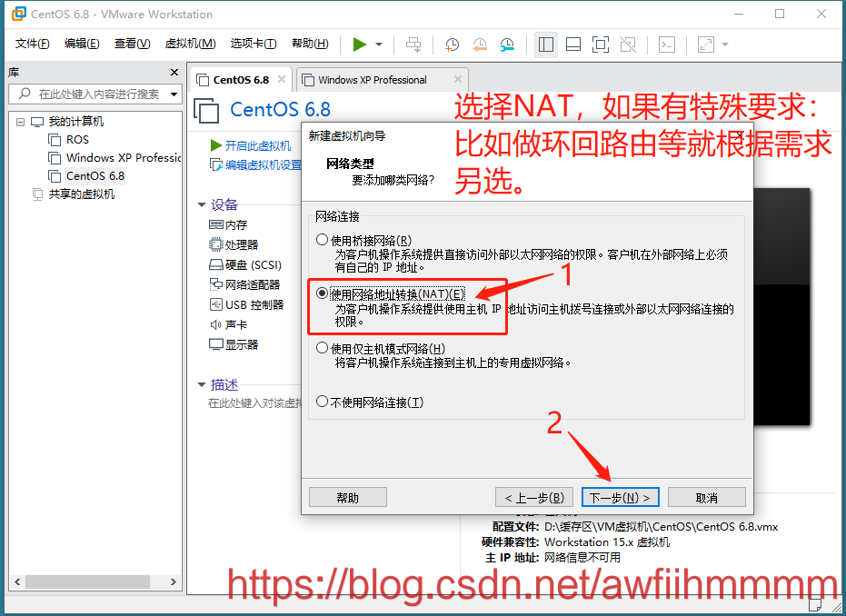Screen dimensions: 846x616
Task: Open the library search dropdown arrow
Action: pyautogui.click(x=174, y=94)
